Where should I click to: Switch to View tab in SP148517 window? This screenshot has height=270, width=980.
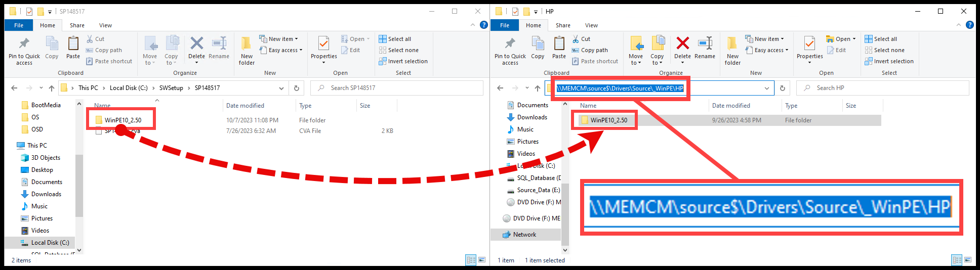tap(105, 25)
